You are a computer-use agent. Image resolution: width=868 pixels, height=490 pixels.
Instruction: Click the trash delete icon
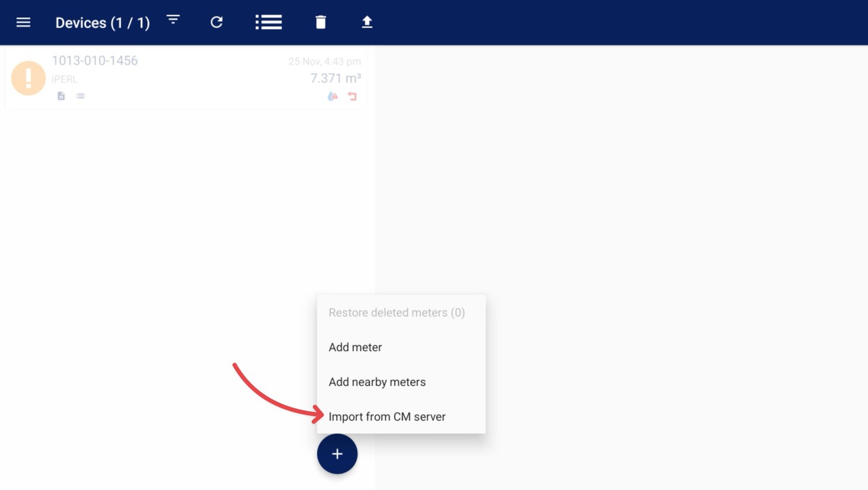pyautogui.click(x=321, y=23)
